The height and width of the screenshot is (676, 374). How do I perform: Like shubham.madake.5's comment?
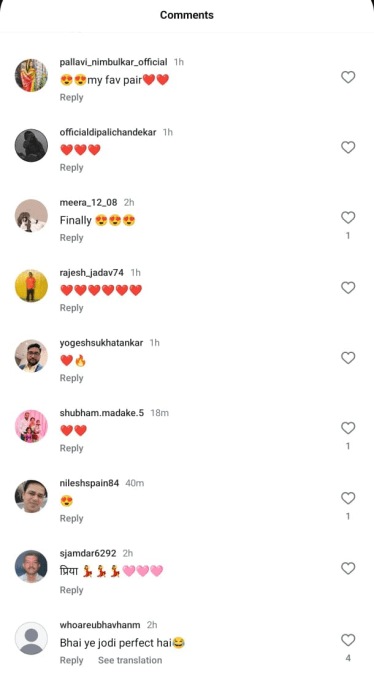tap(348, 428)
